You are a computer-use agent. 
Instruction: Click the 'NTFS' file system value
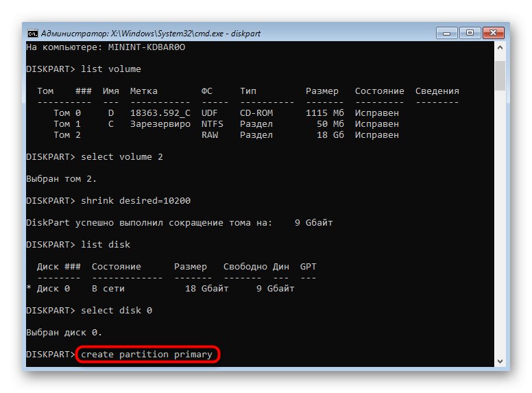[213, 124]
